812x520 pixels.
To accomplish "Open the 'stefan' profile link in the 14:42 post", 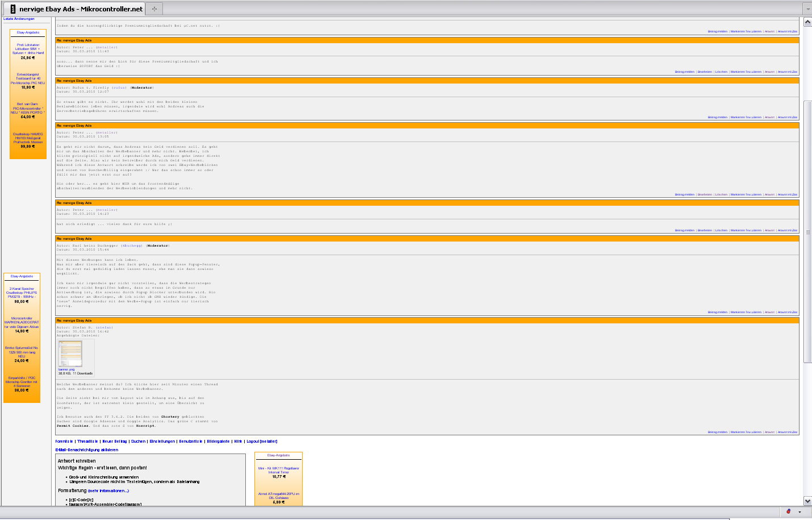I will pyautogui.click(x=104, y=327).
